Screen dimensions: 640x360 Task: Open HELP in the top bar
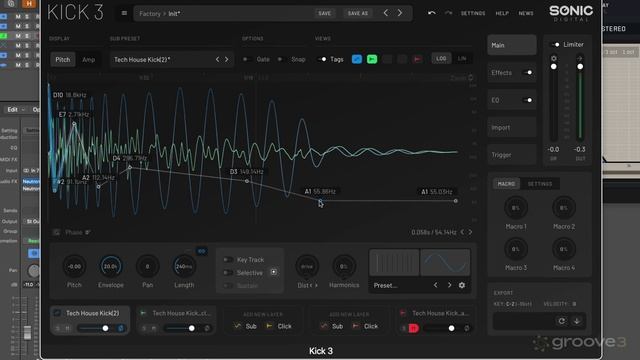[502, 13]
